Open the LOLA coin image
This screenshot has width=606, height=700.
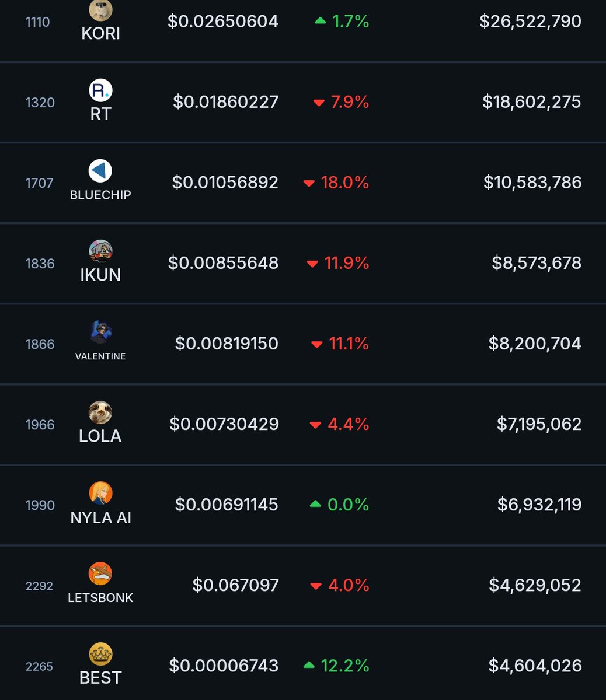(100, 412)
